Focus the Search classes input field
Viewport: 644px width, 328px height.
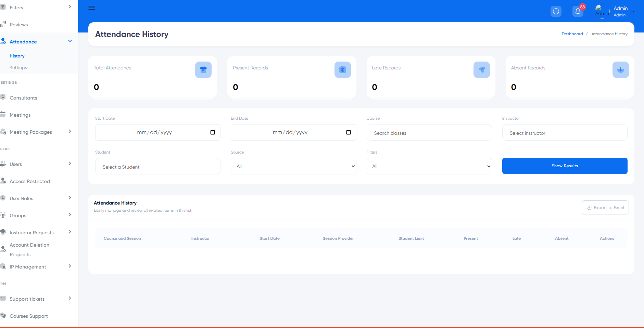(429, 132)
